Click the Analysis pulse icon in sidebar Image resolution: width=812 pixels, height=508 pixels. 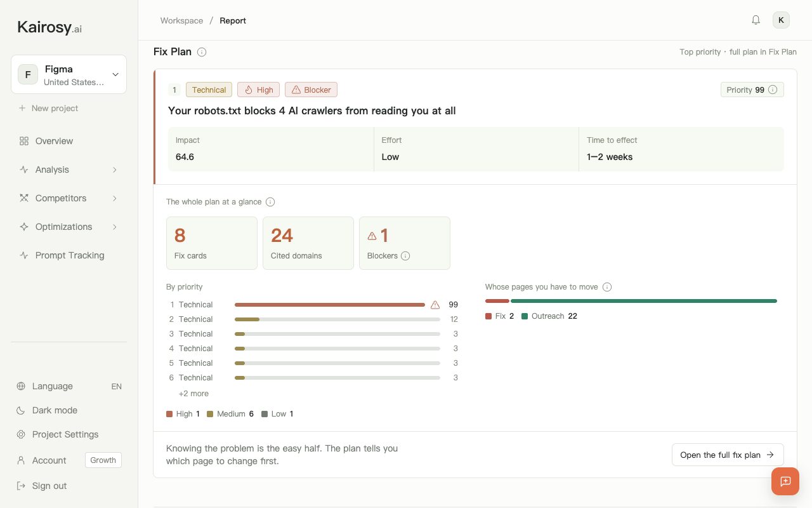pos(24,170)
